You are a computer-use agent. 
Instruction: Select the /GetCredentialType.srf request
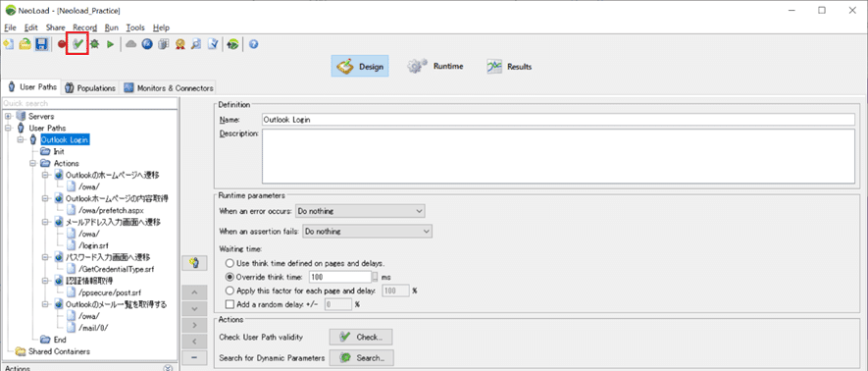[x=116, y=269]
